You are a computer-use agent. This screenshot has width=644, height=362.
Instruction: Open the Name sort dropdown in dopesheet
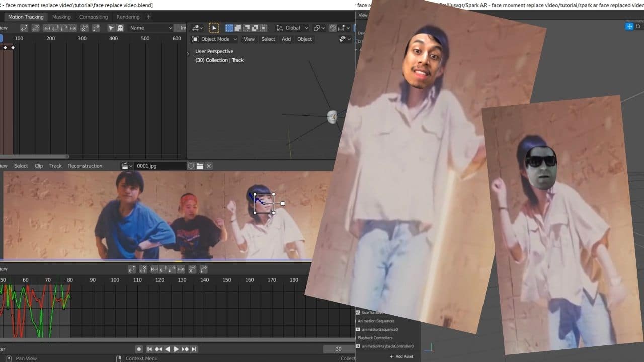tap(150, 28)
